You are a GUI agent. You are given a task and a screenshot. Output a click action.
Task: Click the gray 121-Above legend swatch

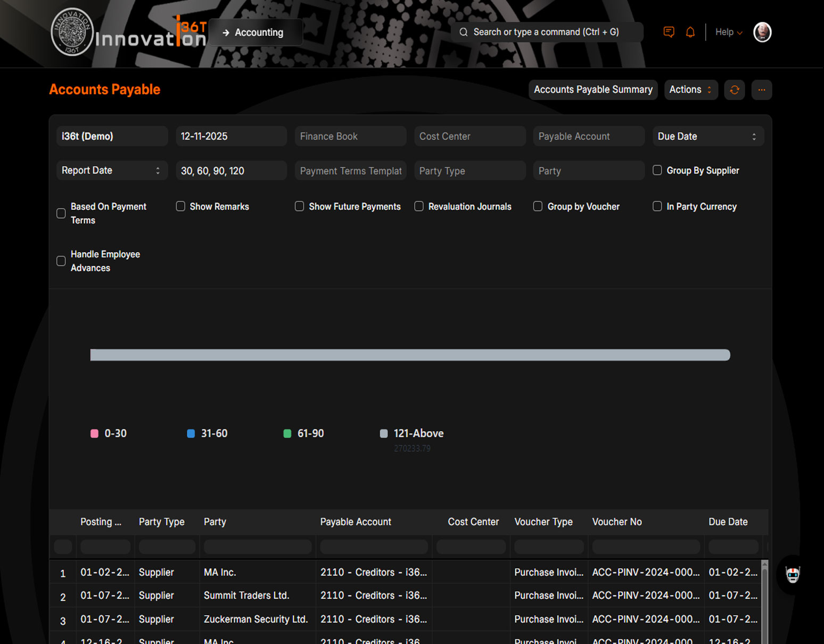[383, 433]
